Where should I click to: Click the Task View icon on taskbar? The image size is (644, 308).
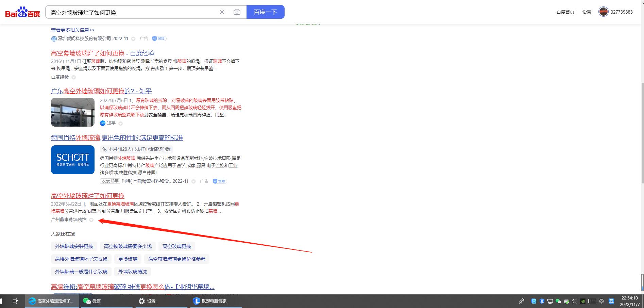click(15, 301)
